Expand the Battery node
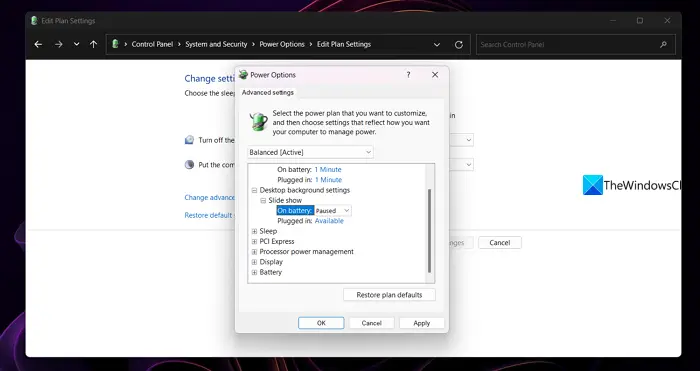700x371 pixels. (254, 272)
